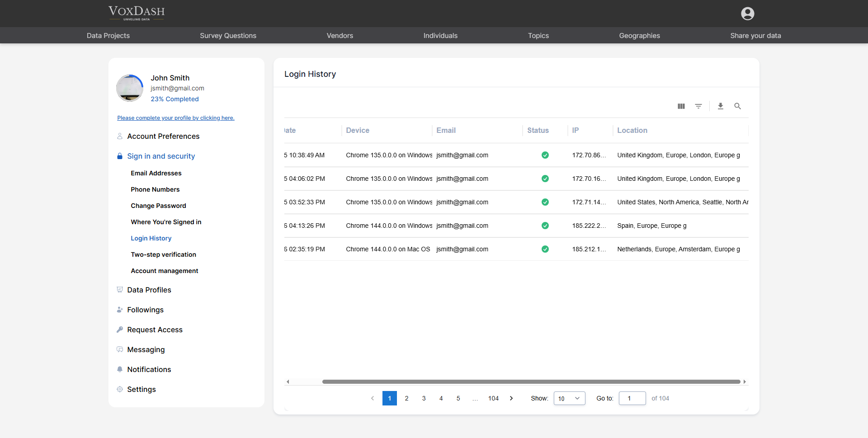Go to page 3 of login history

(424, 398)
